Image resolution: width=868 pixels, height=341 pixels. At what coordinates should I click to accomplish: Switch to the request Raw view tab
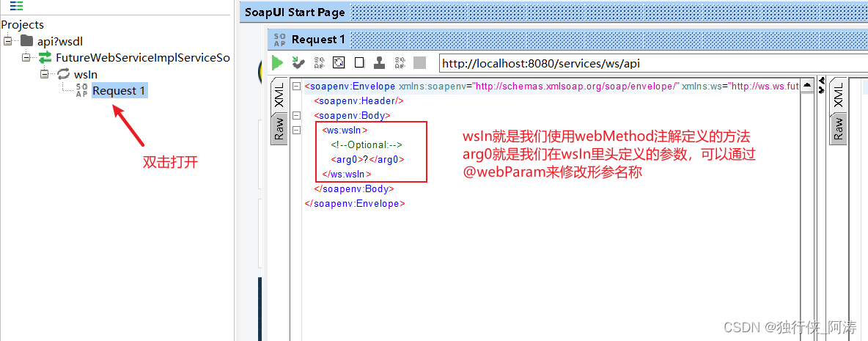279,128
